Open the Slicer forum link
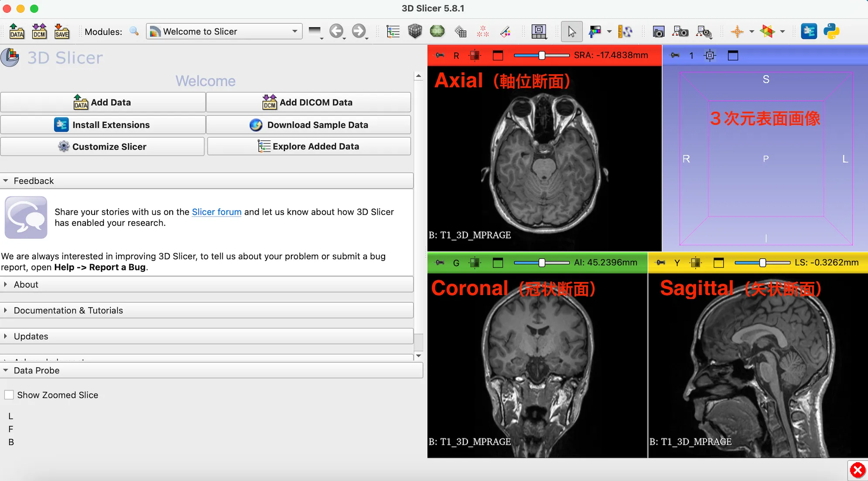868x481 pixels. [216, 212]
